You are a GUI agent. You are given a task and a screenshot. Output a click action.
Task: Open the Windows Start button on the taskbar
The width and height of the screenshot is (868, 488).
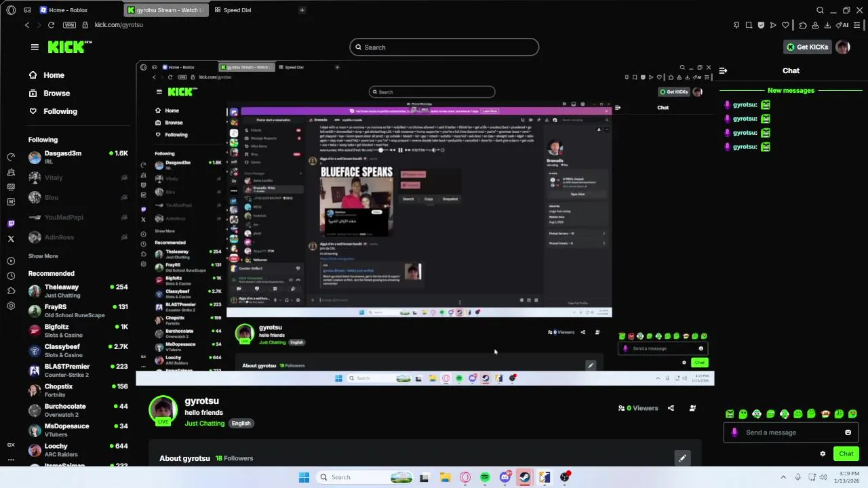[x=304, y=477]
